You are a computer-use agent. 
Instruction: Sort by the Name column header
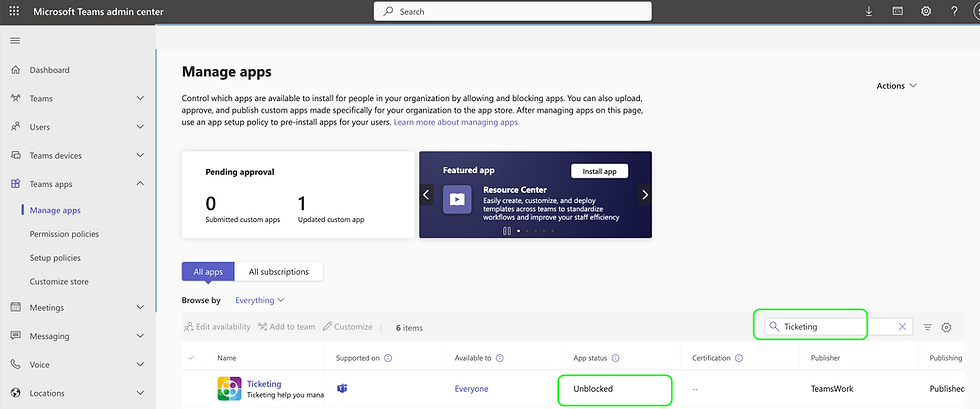[227, 358]
